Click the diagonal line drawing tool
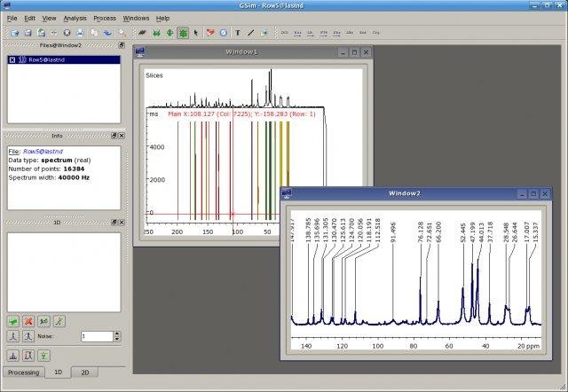Image resolution: width=568 pixels, height=392 pixels. (x=251, y=33)
